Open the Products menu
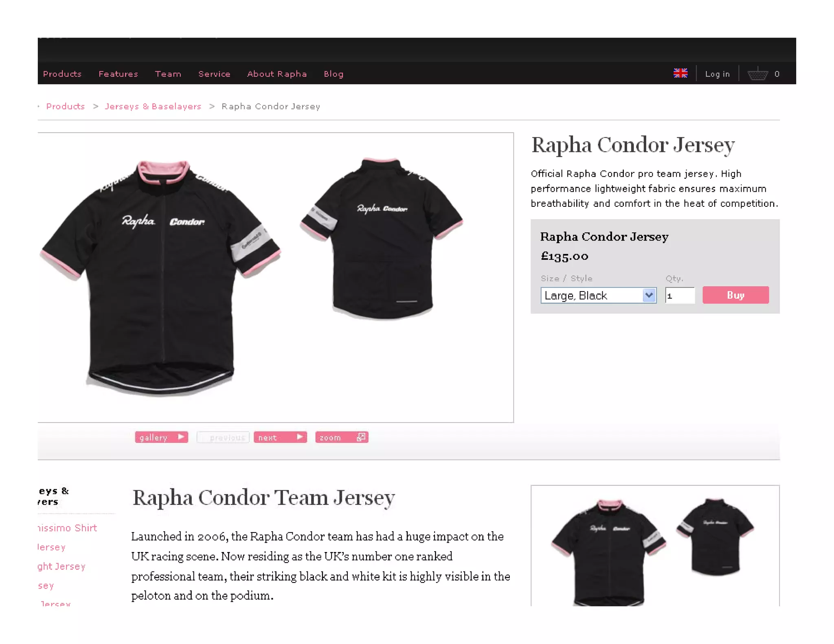 (x=62, y=74)
